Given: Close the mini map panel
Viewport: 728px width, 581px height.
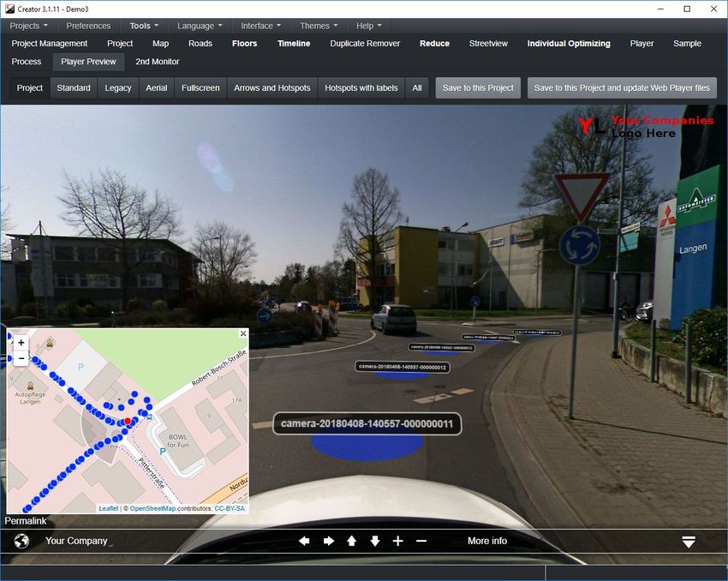Looking at the screenshot, I should (x=243, y=333).
